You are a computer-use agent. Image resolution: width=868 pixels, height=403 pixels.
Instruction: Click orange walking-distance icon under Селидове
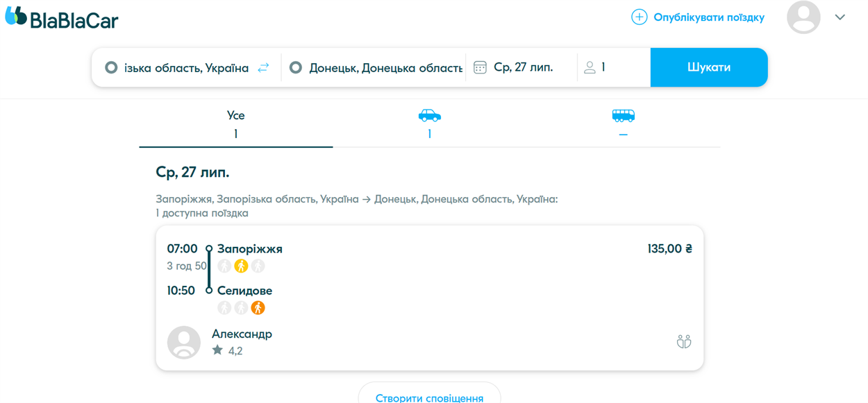pos(258,307)
